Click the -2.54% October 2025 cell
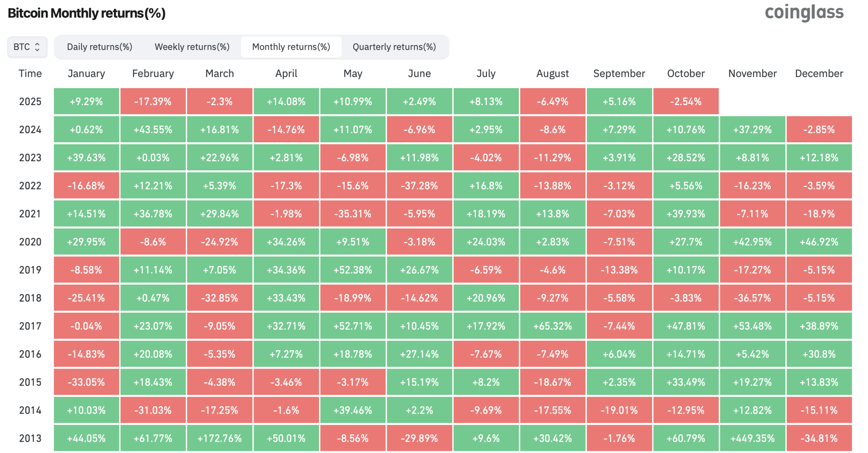Screen dimensions: 868x453 coord(686,101)
